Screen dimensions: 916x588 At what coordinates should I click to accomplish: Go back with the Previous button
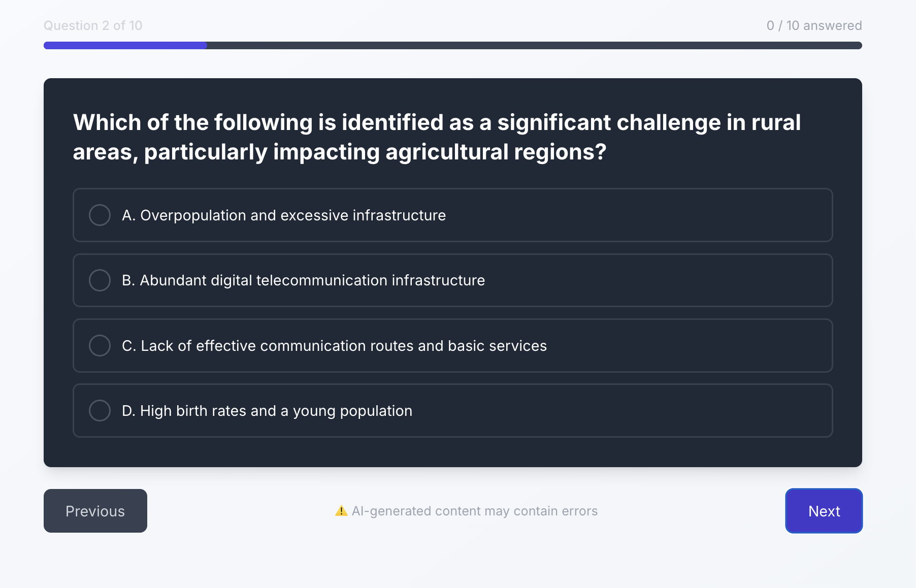point(95,511)
